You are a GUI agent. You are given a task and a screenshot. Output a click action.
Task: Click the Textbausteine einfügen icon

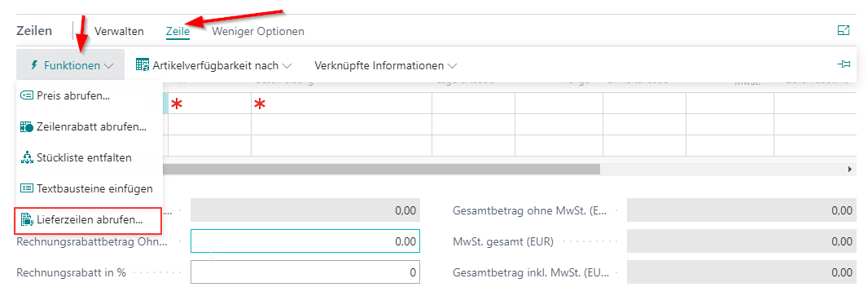point(27,188)
